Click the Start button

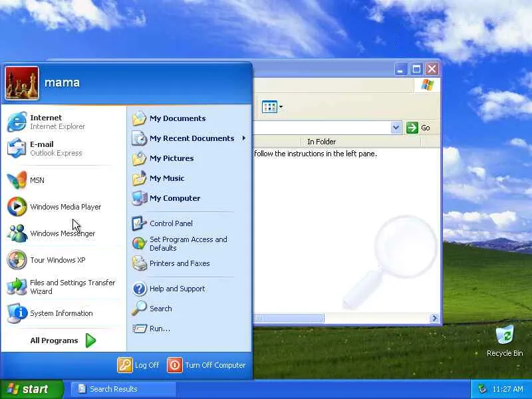point(31,389)
